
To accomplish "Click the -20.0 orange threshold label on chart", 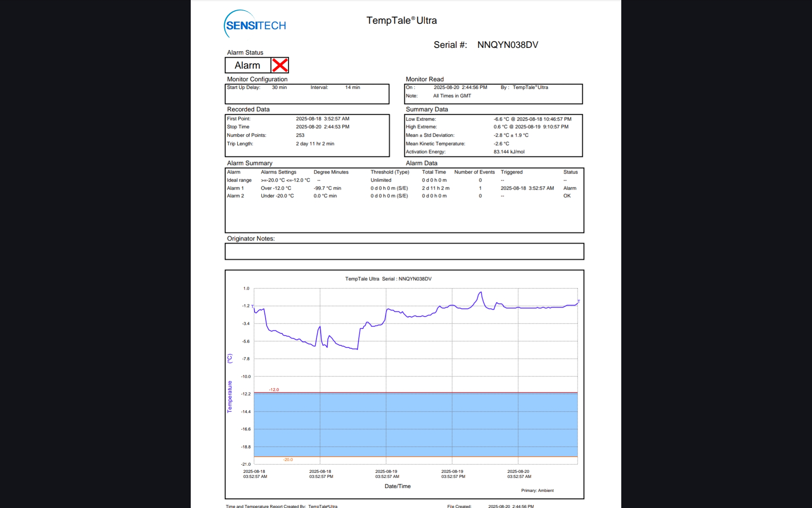I will 288,459.
